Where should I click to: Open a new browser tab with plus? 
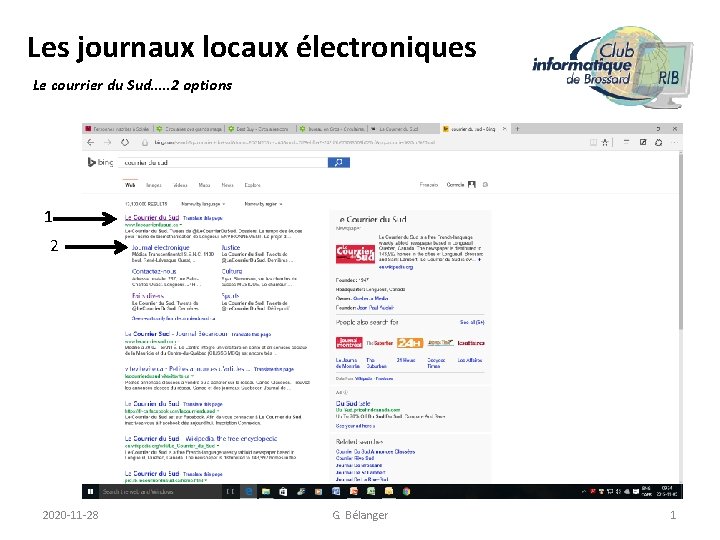pyautogui.click(x=517, y=129)
